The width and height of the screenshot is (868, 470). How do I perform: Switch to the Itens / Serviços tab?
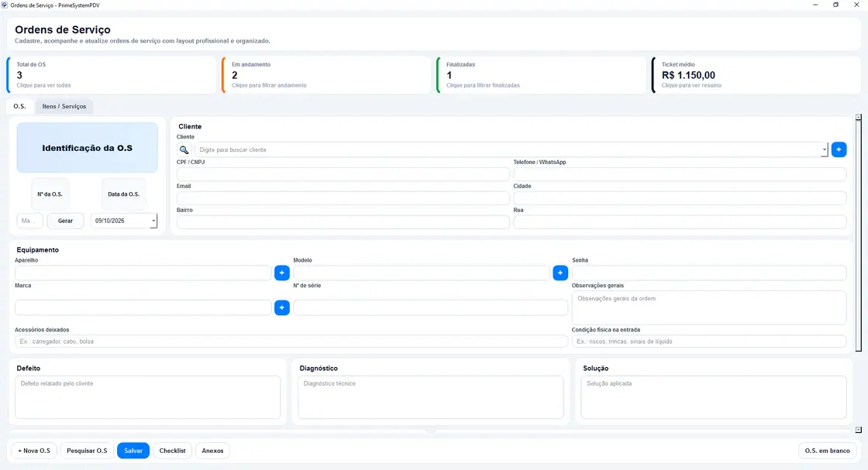(64, 106)
